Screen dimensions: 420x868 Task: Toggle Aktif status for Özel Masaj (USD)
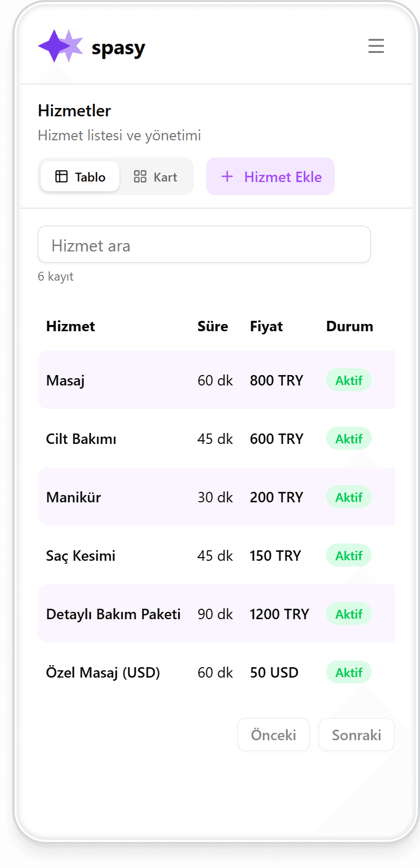click(348, 672)
